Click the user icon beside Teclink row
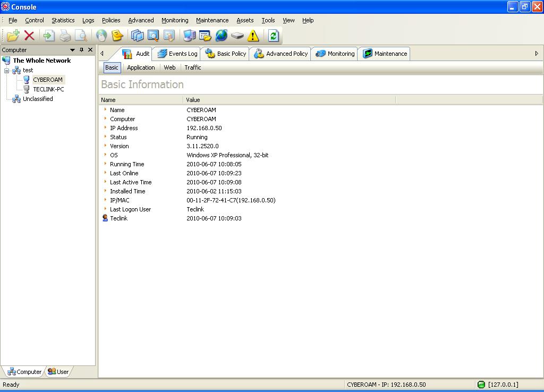Screen dimensions: 544x392 pos(105,218)
